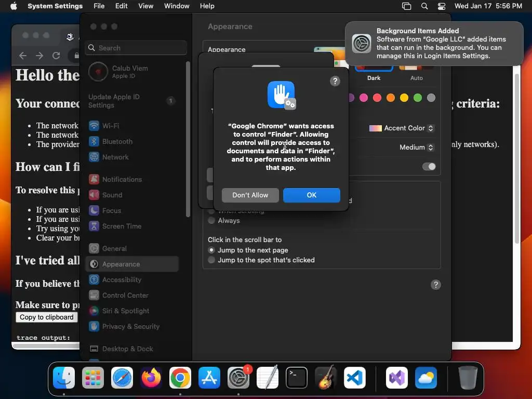Screen dimensions: 532x399
Task: Click the Stage Manager menu bar icon
Action: click(x=406, y=6)
